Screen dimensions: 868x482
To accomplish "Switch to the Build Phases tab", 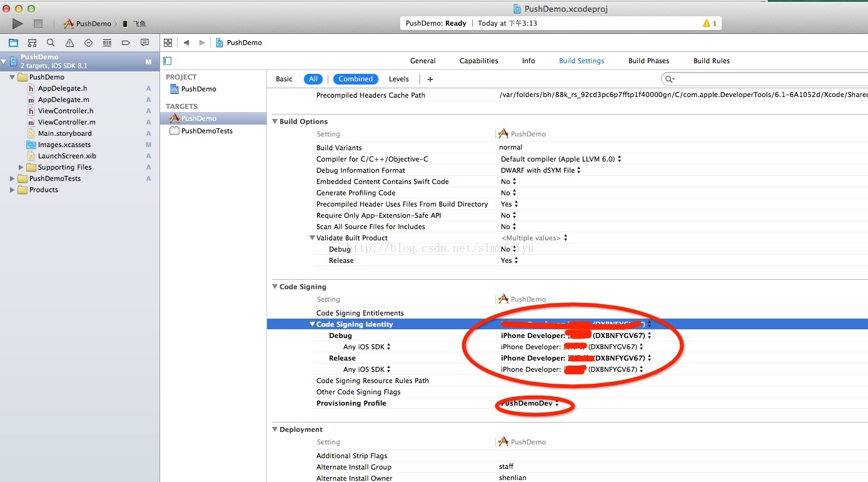I will point(648,61).
